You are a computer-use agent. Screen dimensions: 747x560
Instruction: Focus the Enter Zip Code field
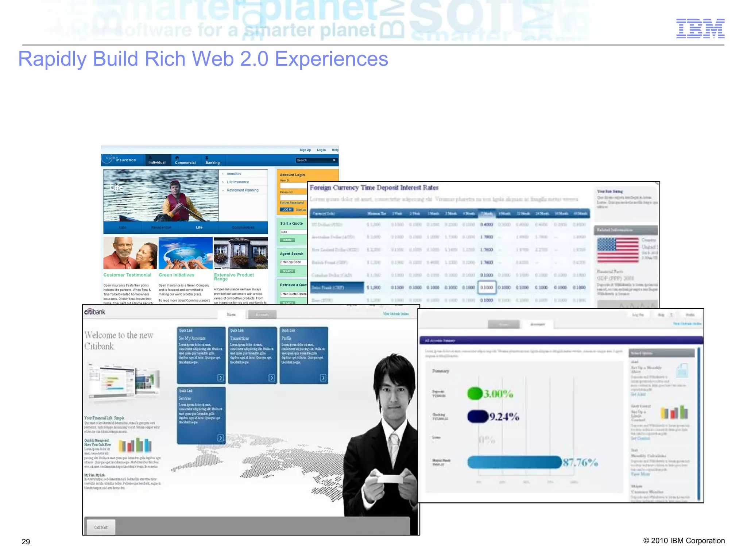293,262
